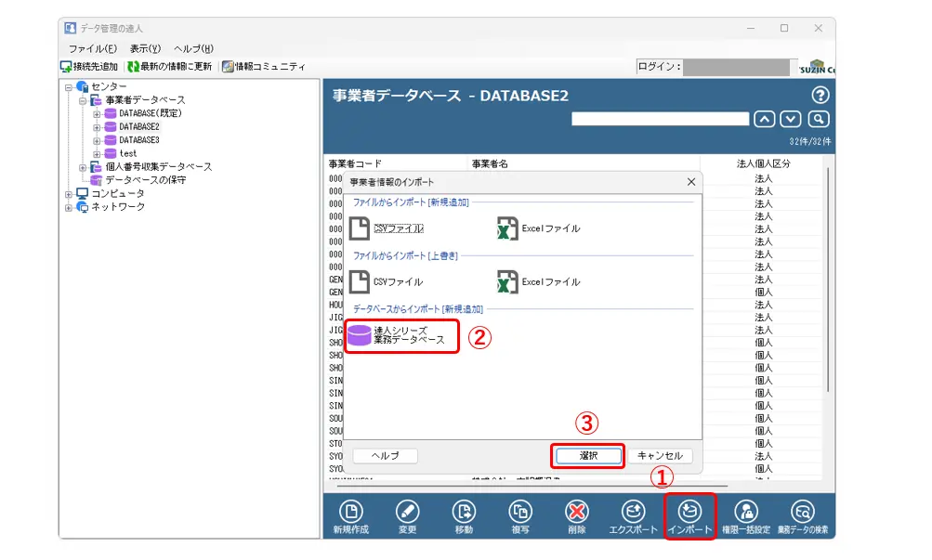The height and width of the screenshot is (560, 932).
Task: Jump to next search result with the down arrow
Action: [791, 119]
